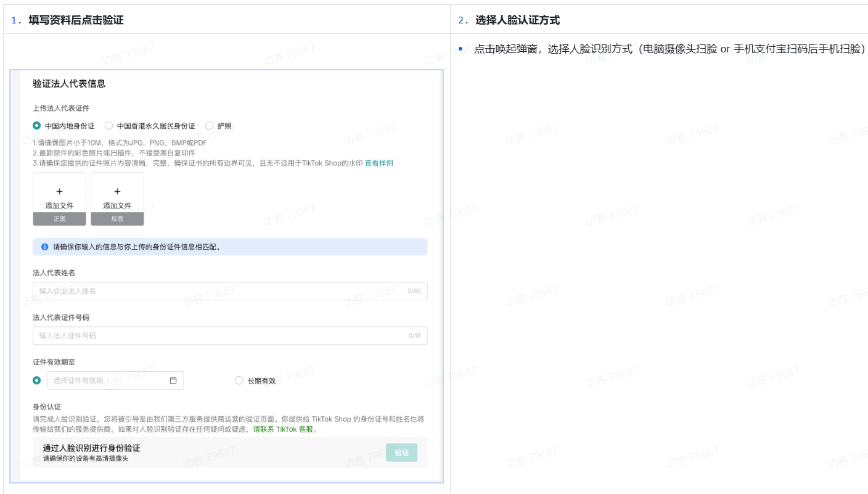Choose 中国香港永久居民身份证 as document type

point(109,126)
